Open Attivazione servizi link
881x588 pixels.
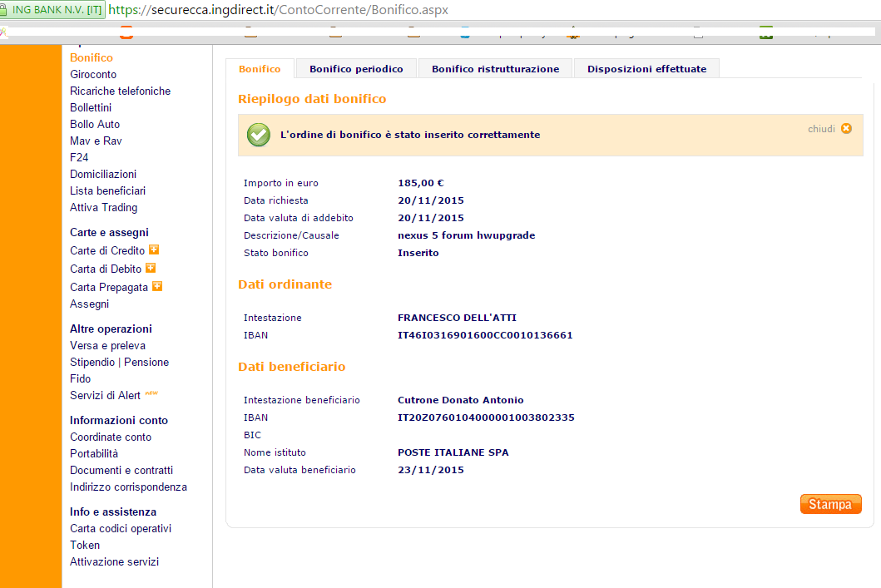[114, 561]
